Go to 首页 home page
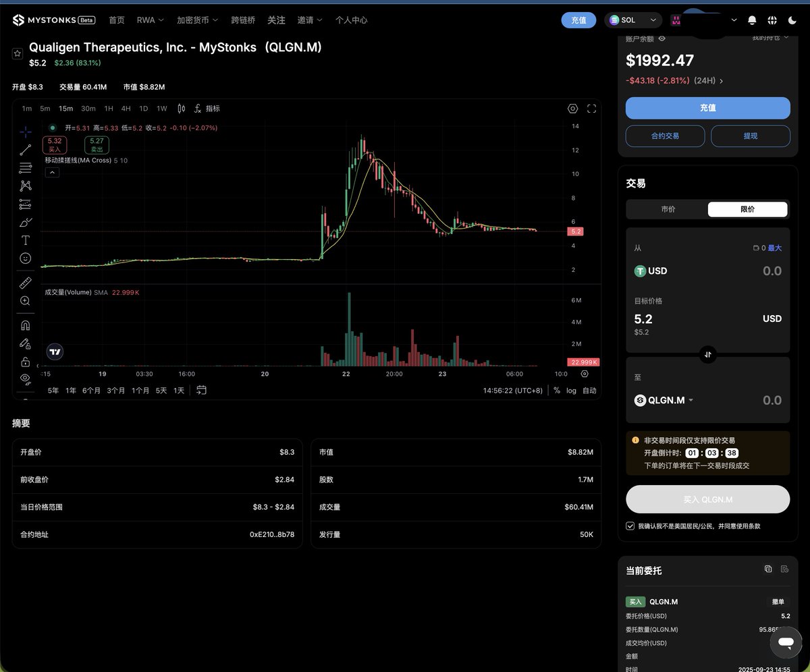810x672 pixels. pos(117,20)
